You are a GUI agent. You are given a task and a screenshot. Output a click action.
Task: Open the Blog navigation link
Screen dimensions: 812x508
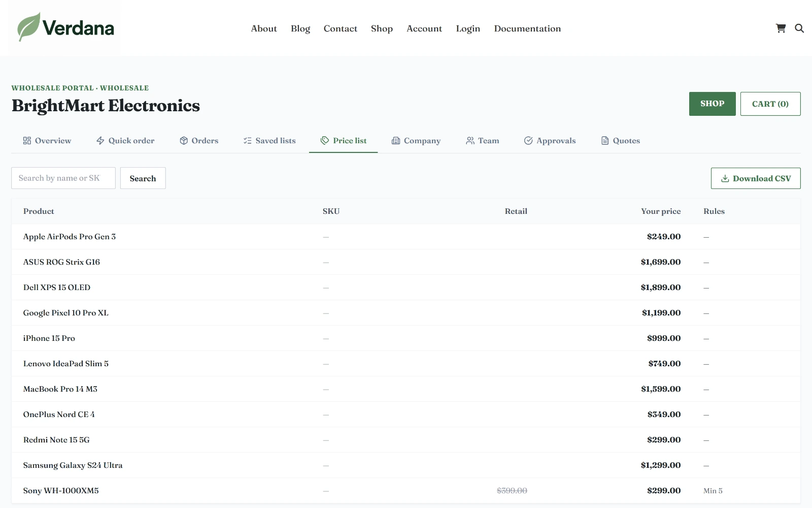point(300,28)
